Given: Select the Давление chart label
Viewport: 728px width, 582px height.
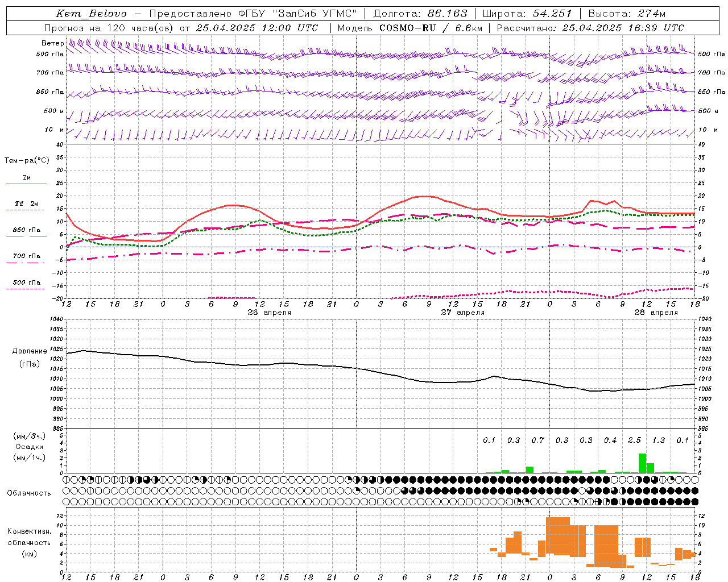Looking at the screenshot, I should pyautogui.click(x=30, y=351).
